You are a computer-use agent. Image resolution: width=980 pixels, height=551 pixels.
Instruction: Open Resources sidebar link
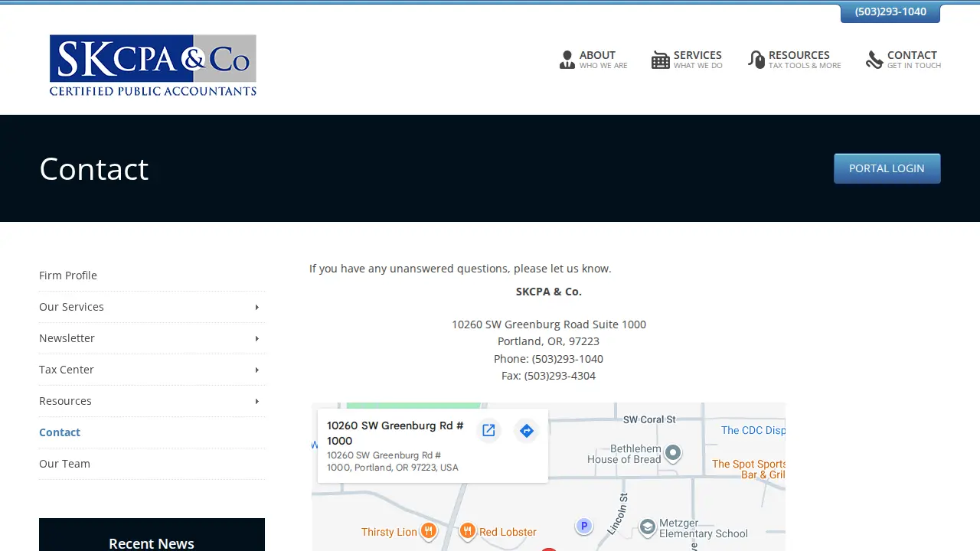point(65,401)
